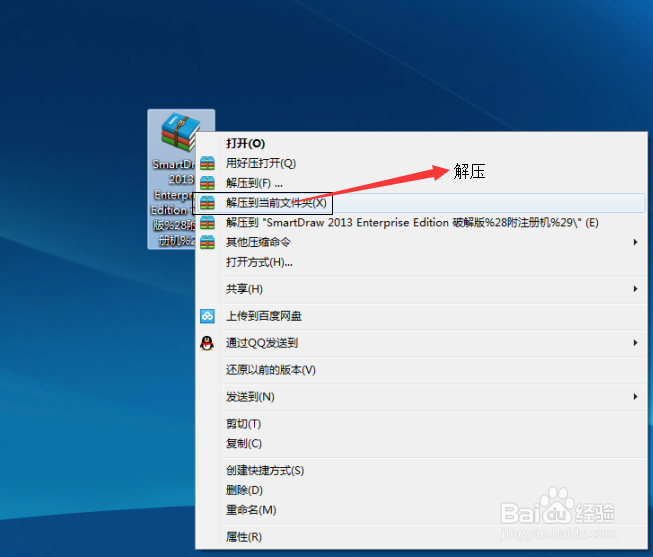The image size is (653, 557).
Task: Choose 还原以前的版本(V)
Action: (x=421, y=370)
